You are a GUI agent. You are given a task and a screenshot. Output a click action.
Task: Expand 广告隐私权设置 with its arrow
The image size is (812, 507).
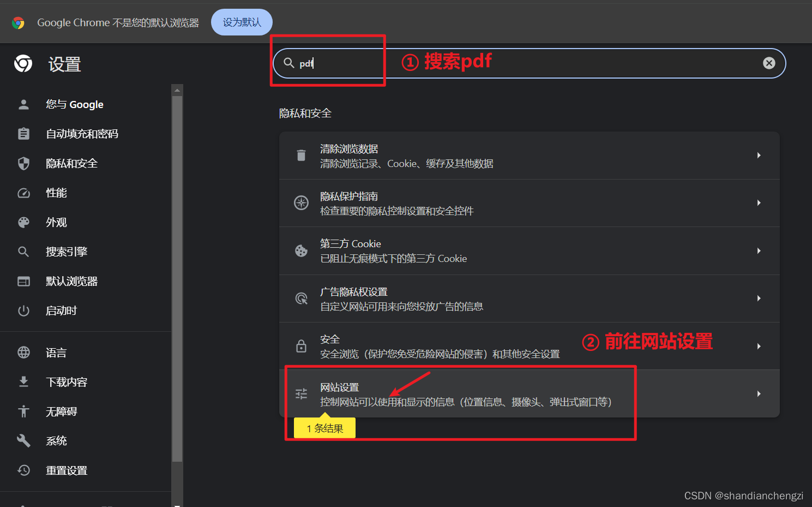tap(759, 298)
